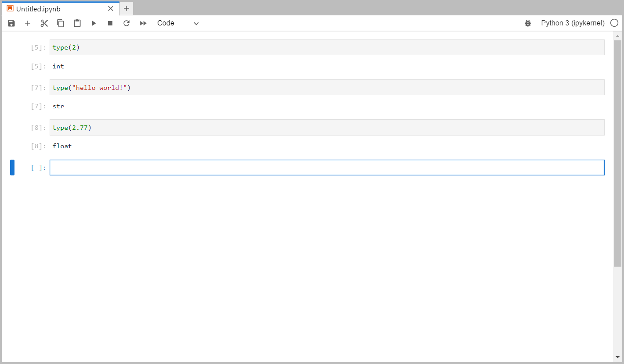Viewport: 624px width, 364px height.
Task: Close the Untitled.ipynb tab
Action: click(x=111, y=8)
